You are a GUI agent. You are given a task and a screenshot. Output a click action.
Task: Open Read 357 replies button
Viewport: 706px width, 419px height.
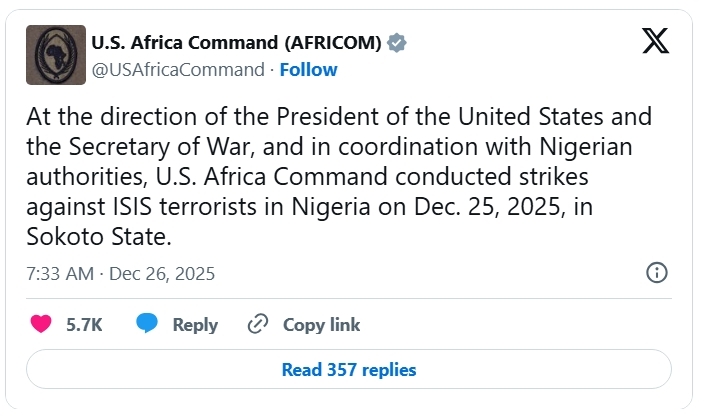coord(348,369)
